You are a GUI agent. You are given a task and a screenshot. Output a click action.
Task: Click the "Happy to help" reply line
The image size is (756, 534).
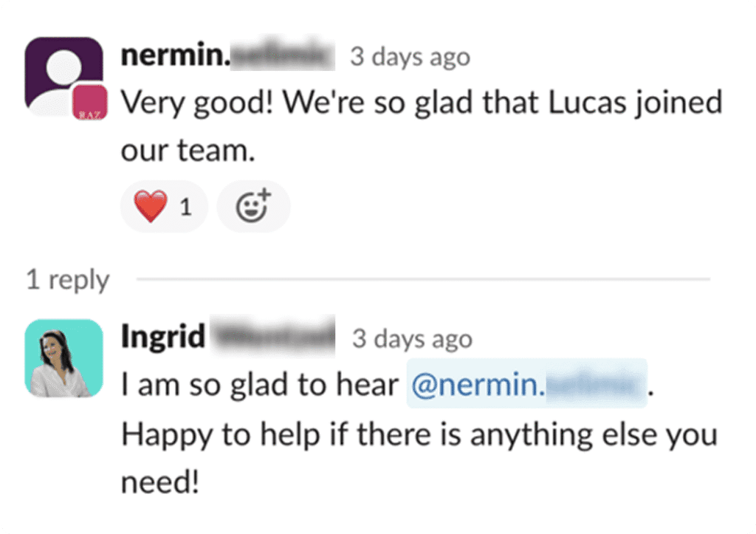(419, 434)
